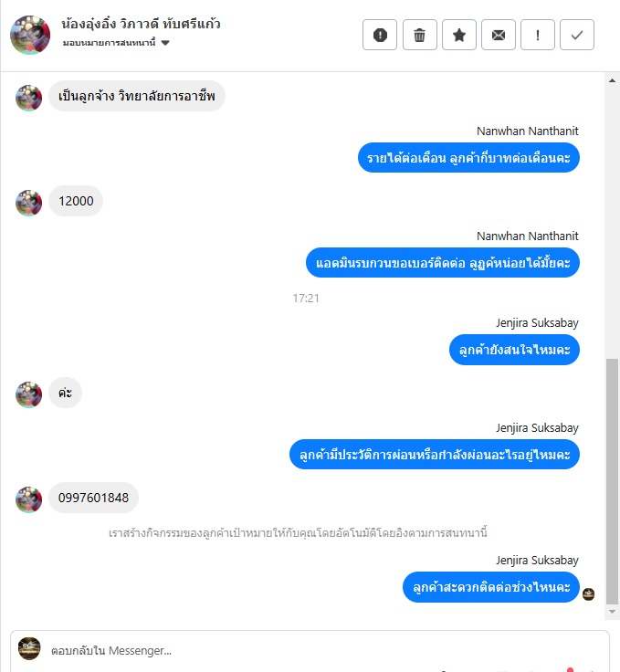620x672 pixels.
Task: Open the customer's profile picture in header
Action: [x=30, y=35]
